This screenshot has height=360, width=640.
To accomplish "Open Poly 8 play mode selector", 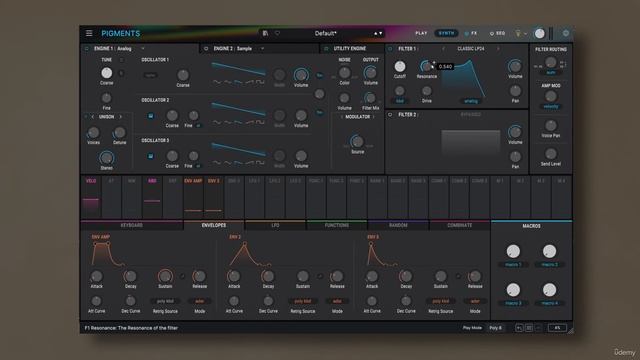I will (x=496, y=328).
